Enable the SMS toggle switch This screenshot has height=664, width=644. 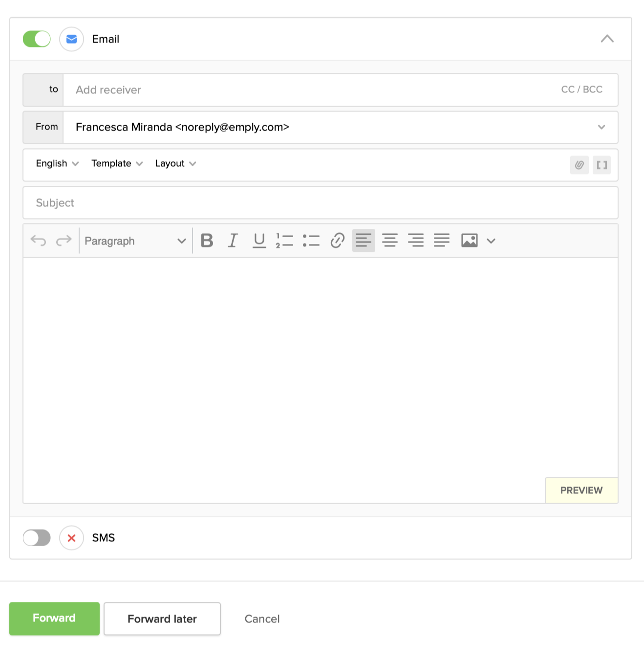pos(37,538)
